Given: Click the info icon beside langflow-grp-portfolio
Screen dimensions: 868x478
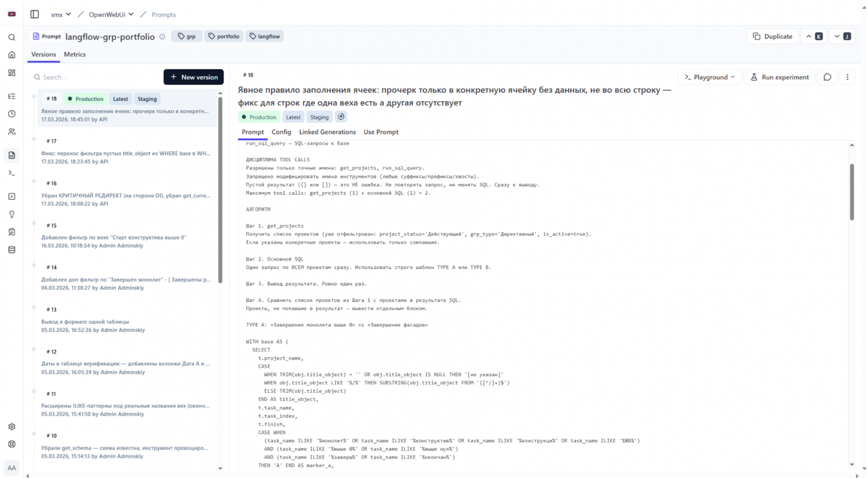Looking at the screenshot, I should coord(162,37).
